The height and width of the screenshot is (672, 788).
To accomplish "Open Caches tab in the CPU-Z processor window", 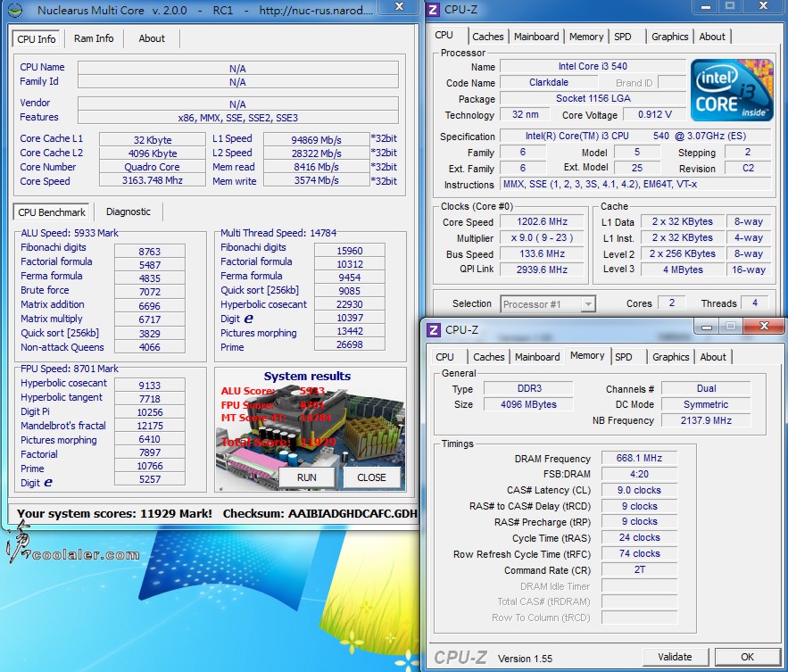I will (x=487, y=37).
